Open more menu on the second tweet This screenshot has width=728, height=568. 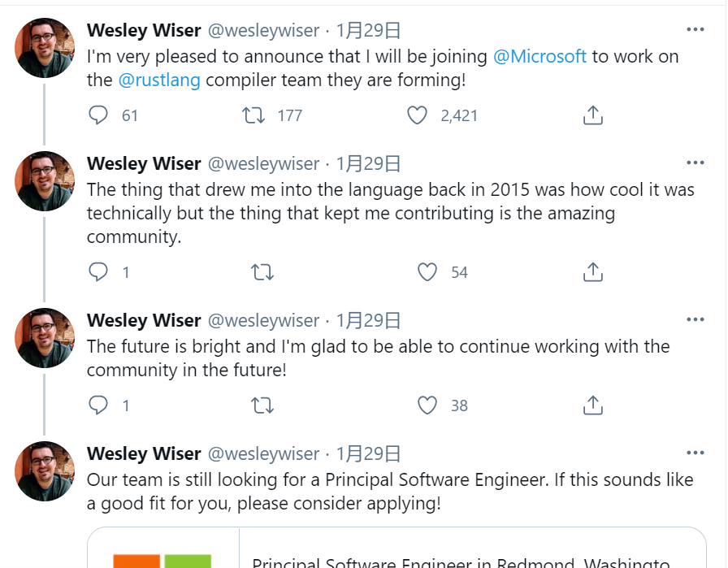pyautogui.click(x=695, y=163)
